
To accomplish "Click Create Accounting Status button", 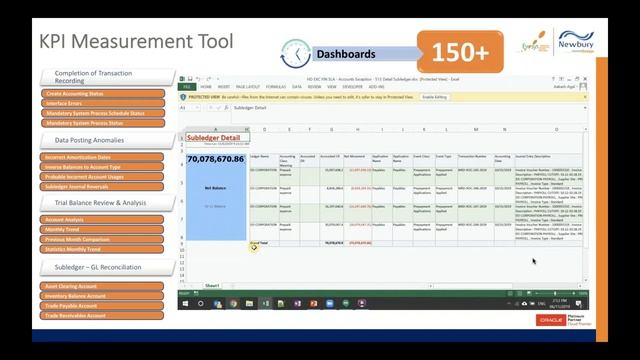I will (103, 93).
